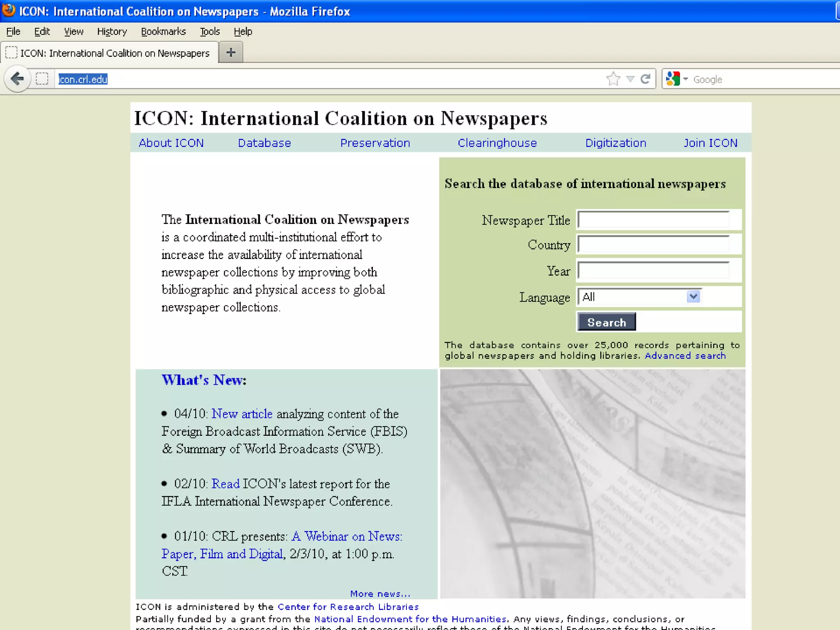Open the Bookmarks menu
This screenshot has height=630, width=840.
point(163,32)
